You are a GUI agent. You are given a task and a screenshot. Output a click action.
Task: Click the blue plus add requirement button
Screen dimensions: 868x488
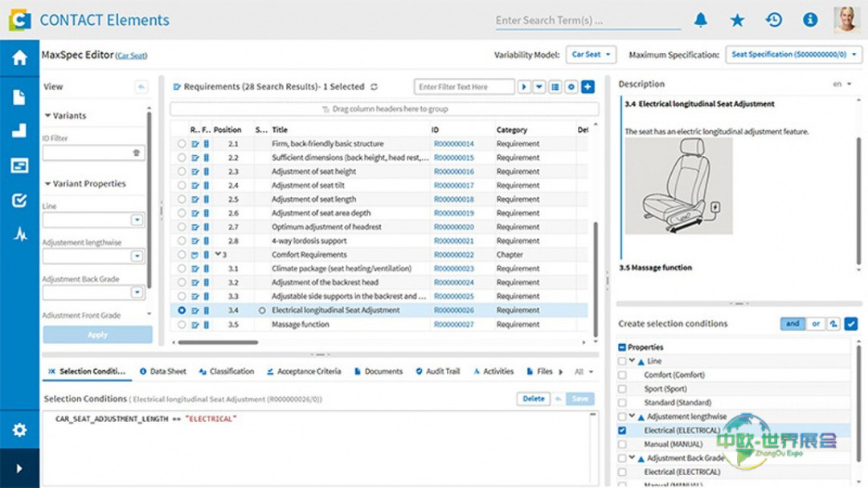pyautogui.click(x=588, y=87)
